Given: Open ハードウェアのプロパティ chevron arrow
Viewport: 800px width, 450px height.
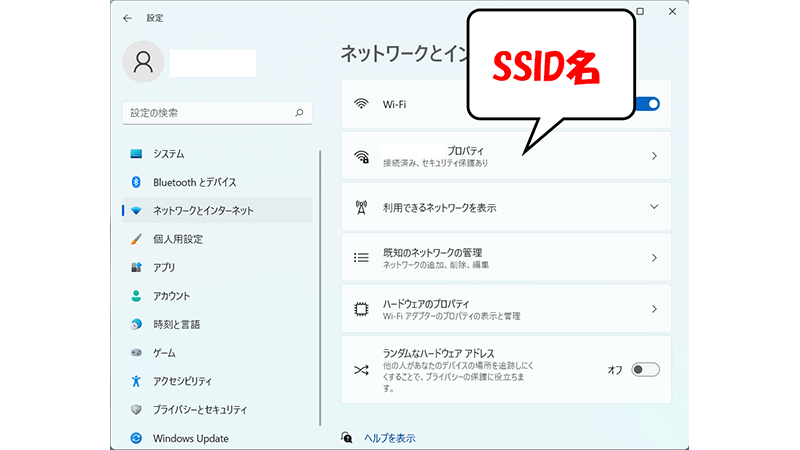Looking at the screenshot, I should click(654, 309).
